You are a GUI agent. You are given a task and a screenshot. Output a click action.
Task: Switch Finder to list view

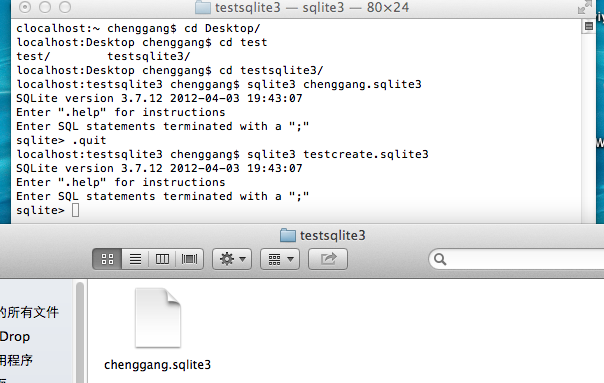(135, 259)
